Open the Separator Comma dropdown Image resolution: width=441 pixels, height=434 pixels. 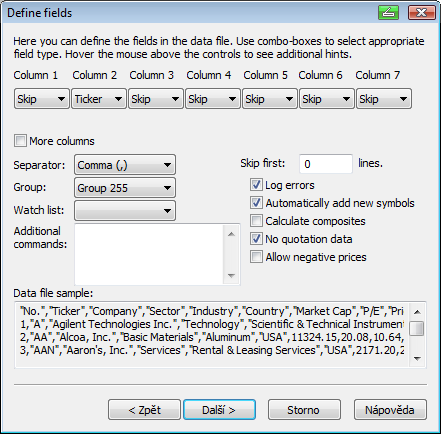tap(125, 165)
